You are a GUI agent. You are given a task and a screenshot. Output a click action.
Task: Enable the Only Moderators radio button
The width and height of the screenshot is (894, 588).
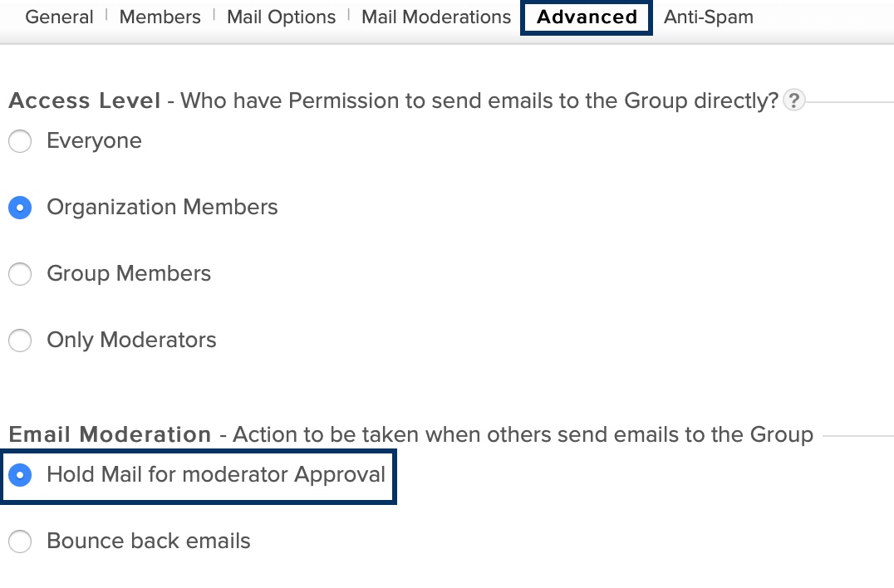coord(20,341)
